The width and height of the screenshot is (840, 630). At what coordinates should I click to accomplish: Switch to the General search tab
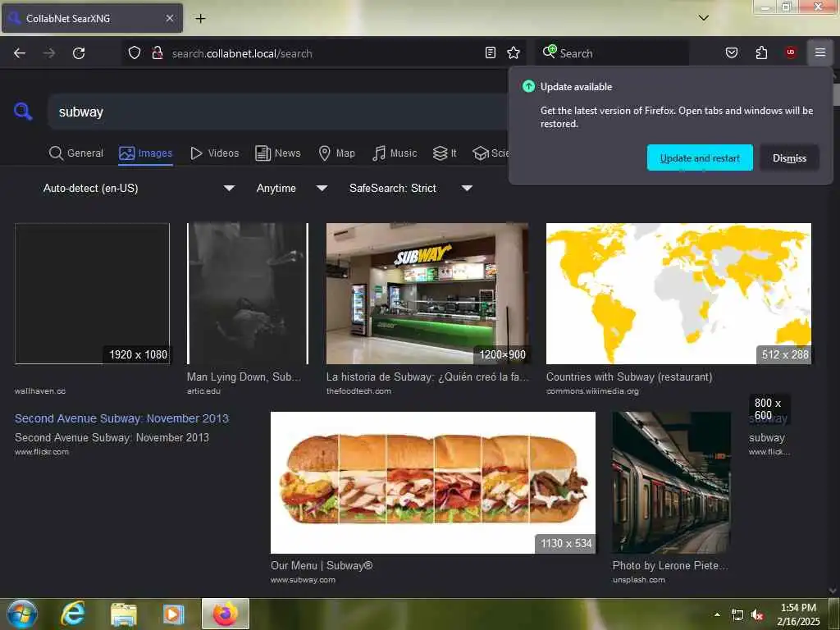pos(76,153)
